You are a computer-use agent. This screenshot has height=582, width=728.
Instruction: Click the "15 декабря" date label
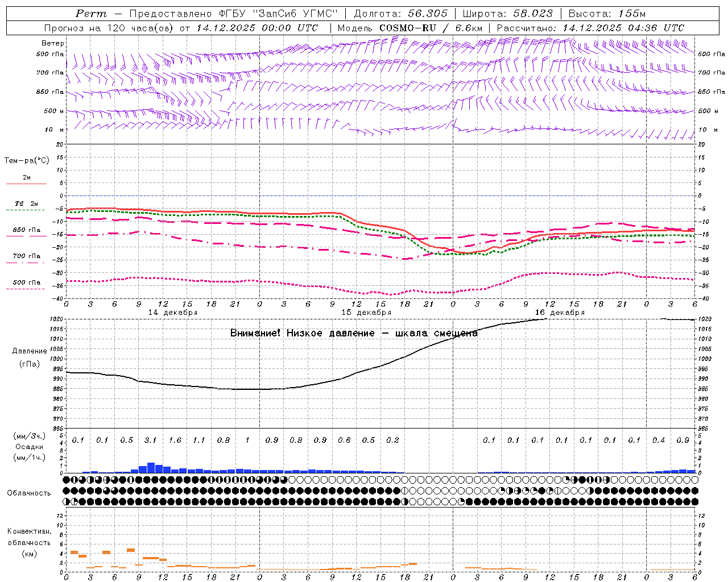point(366,313)
